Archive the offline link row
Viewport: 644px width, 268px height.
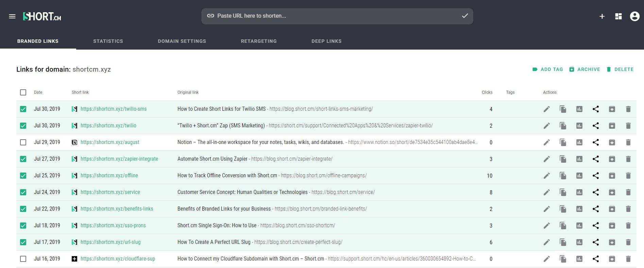612,176
